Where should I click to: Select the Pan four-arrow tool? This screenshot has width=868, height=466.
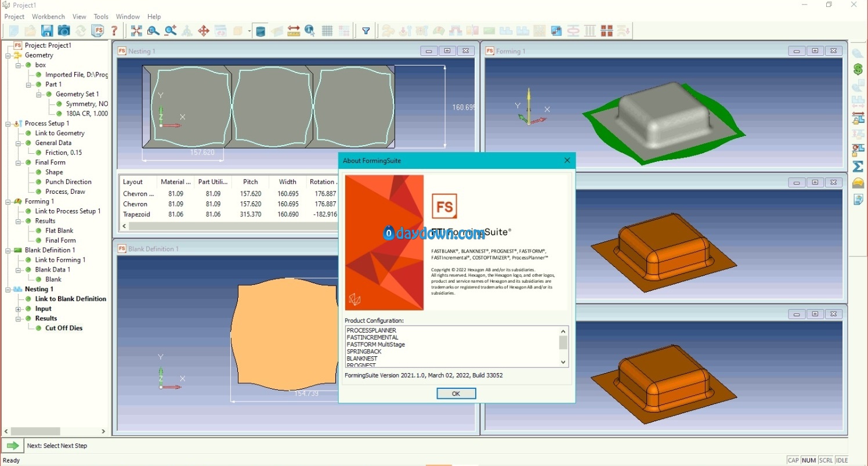(x=204, y=31)
